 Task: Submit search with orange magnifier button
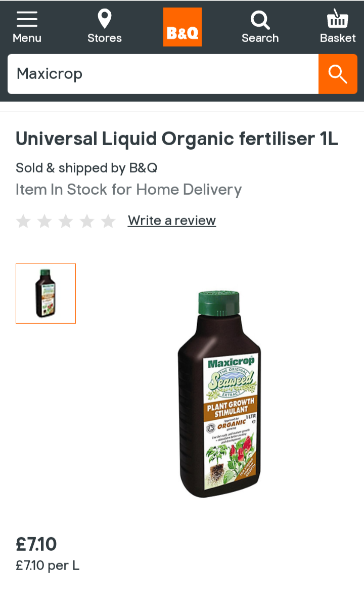(x=338, y=74)
